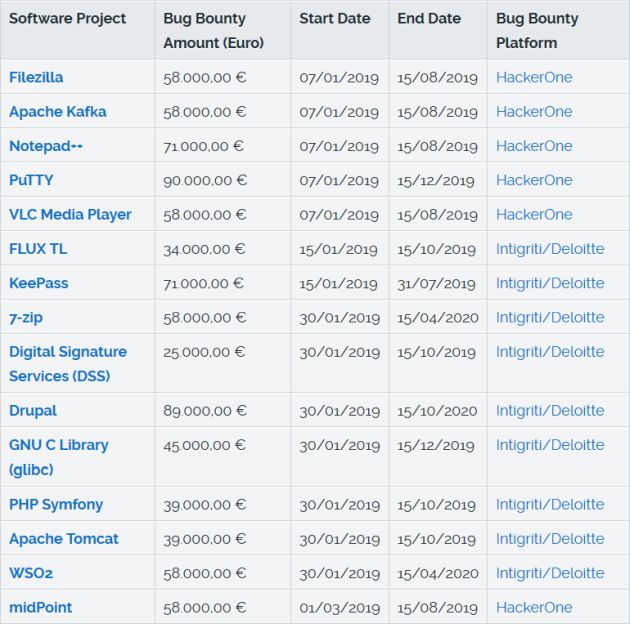Open the Apache Tomcat project link

64,538
